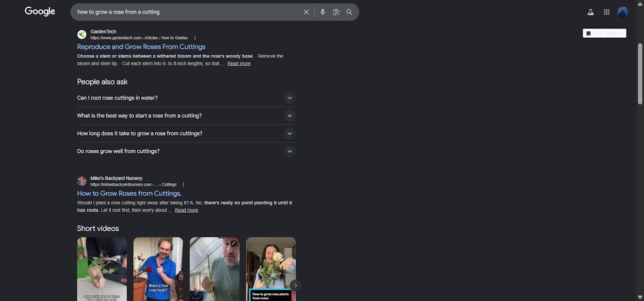
Task: Expand "How long does it take to grow" question
Action: click(x=186, y=133)
